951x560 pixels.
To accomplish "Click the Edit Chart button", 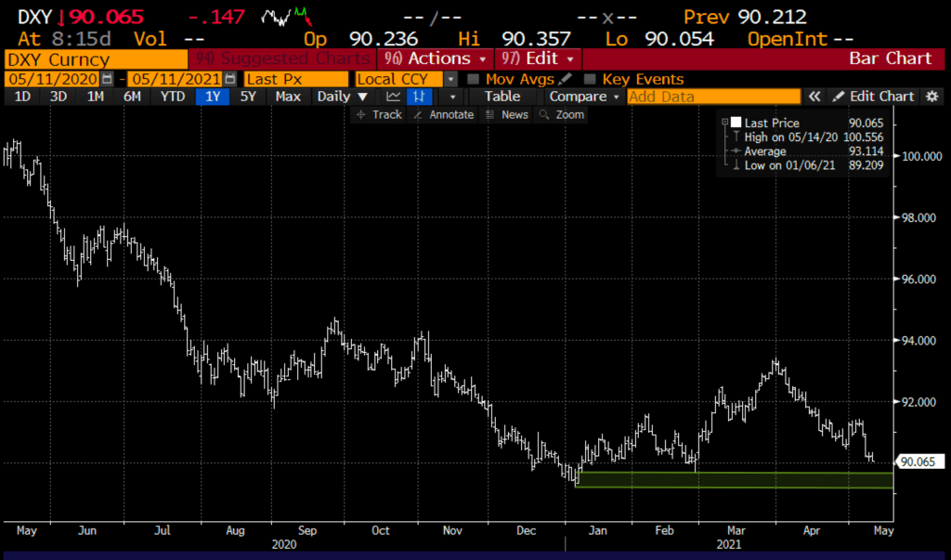I will (x=873, y=97).
